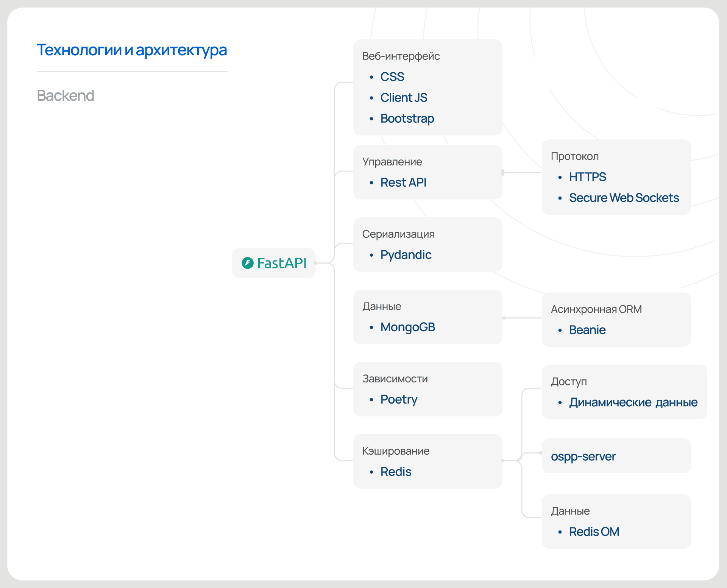Click the FastAPI lightning bolt logo icon
This screenshot has height=588, width=727.
tap(248, 263)
